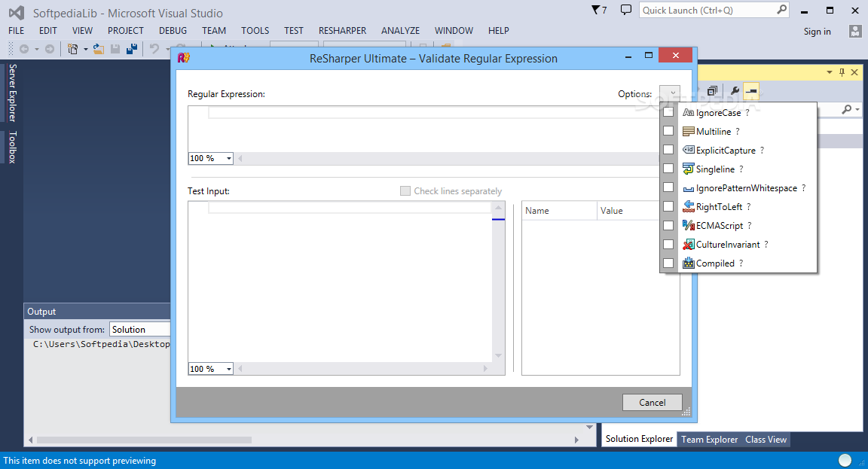This screenshot has height=469, width=868.
Task: Click the Navigate Backward toolbar icon
Action: tap(24, 49)
